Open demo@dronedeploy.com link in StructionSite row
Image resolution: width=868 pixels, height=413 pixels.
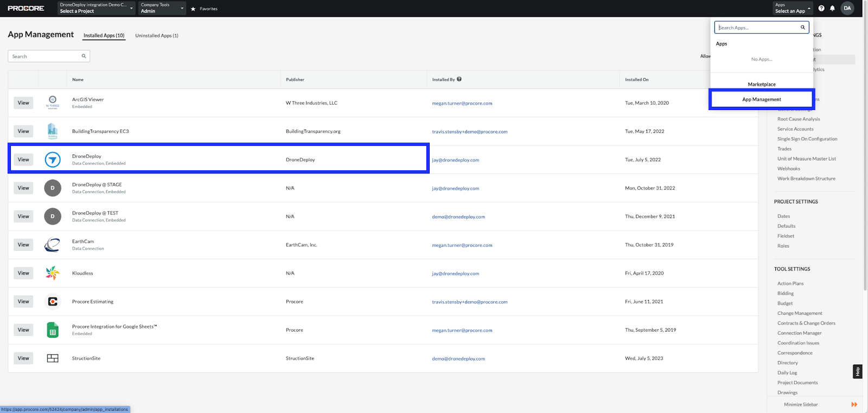pos(458,359)
